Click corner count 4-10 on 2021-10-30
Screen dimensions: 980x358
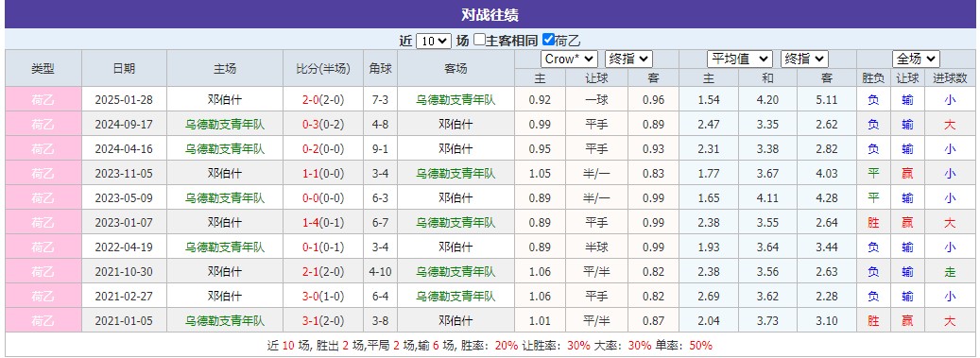[380, 271]
